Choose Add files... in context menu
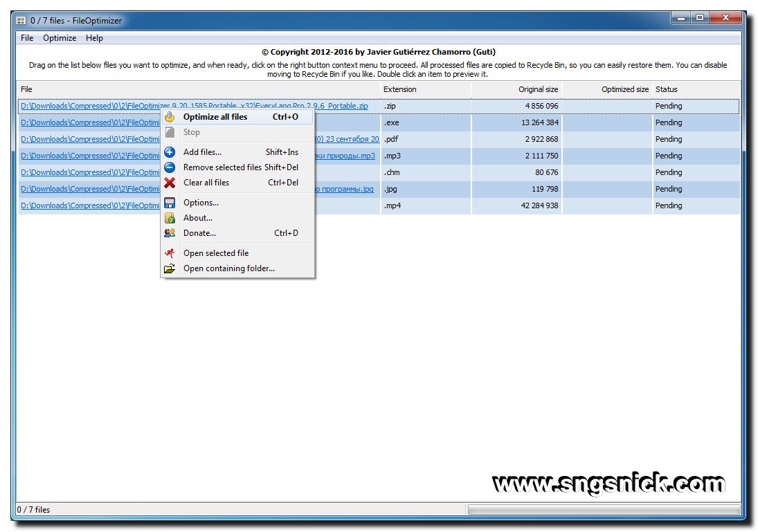The height and width of the screenshot is (532, 758). [237, 152]
